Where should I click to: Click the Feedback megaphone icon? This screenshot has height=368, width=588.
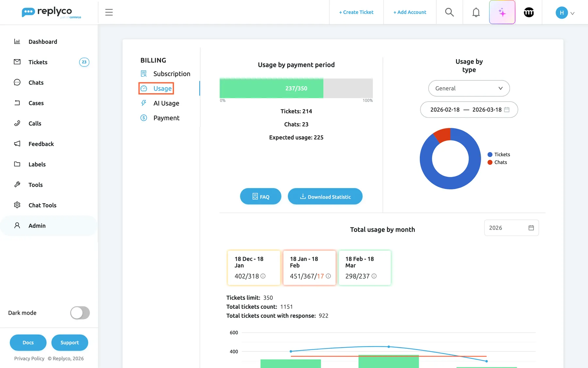[x=17, y=144]
